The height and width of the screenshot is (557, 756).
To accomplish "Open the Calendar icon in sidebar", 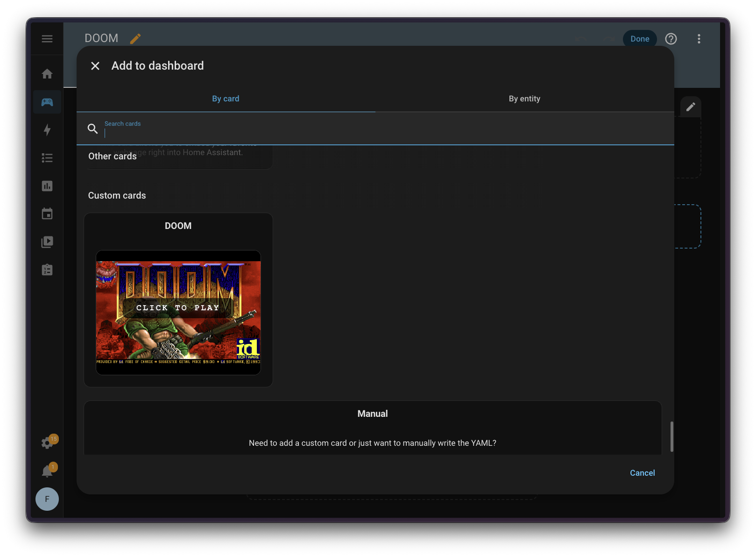I will [47, 214].
